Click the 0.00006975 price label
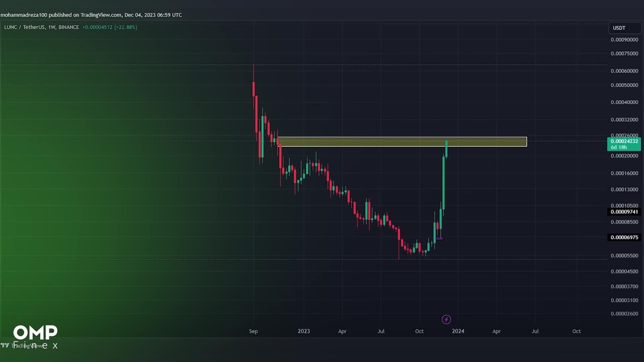 624,237
